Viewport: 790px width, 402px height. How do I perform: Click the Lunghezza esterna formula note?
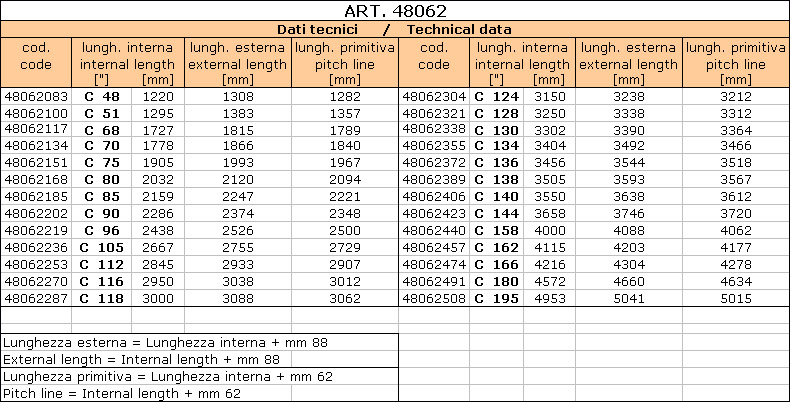click(x=165, y=343)
